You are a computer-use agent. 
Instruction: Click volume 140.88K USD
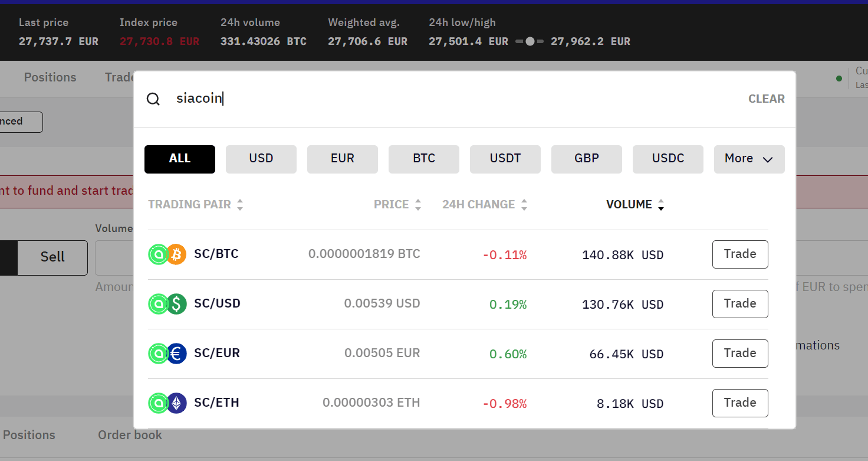click(623, 256)
